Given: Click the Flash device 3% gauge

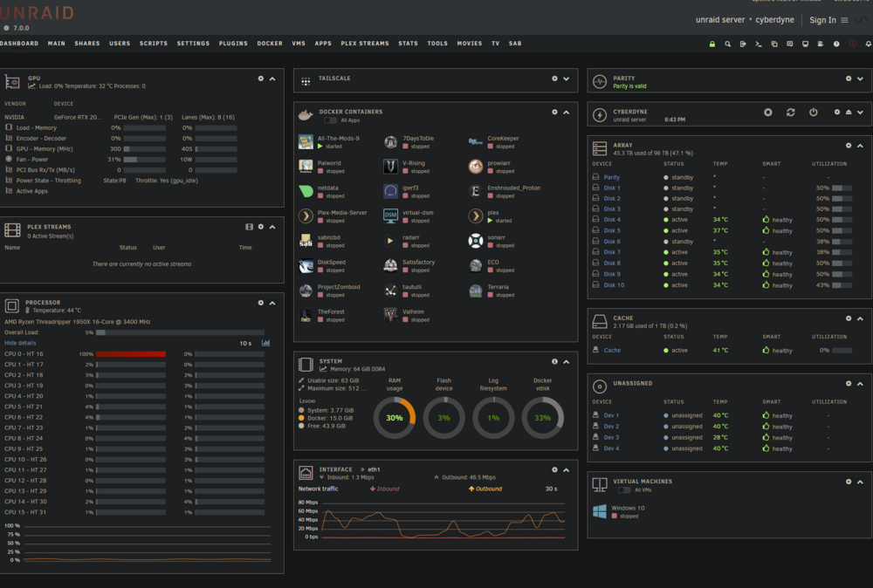Looking at the screenshot, I should point(443,418).
